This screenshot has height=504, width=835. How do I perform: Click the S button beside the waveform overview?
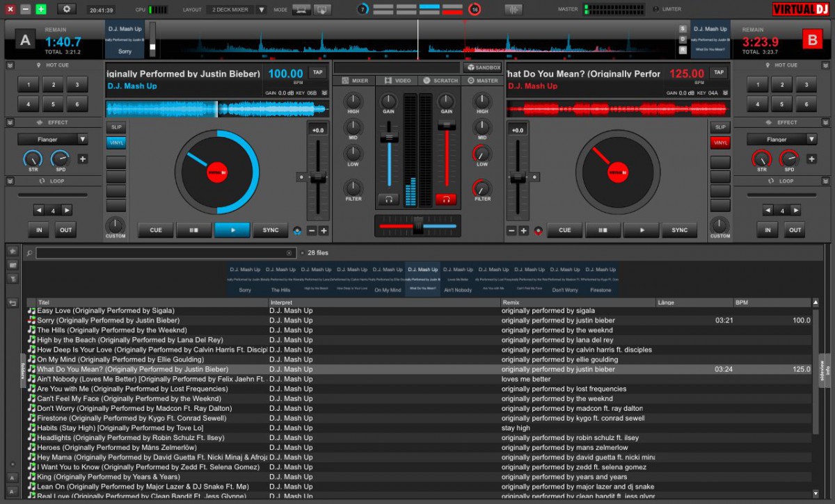click(683, 29)
